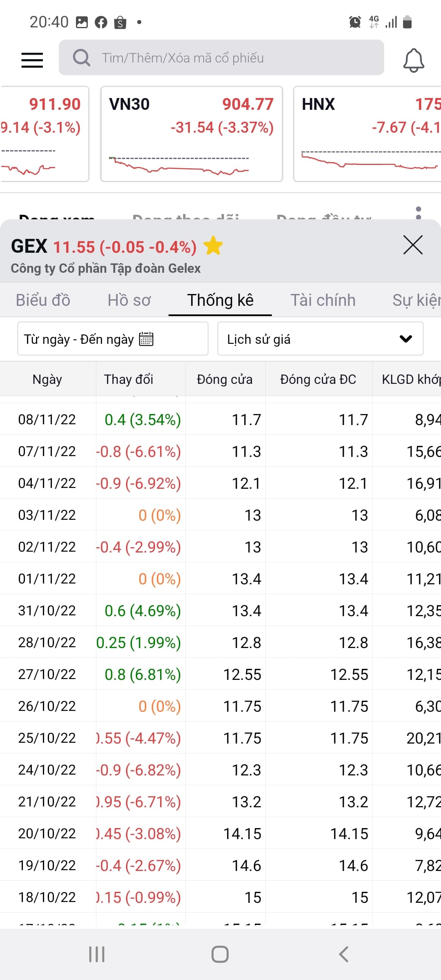Switch to the Biểu đồ tab

[43, 300]
